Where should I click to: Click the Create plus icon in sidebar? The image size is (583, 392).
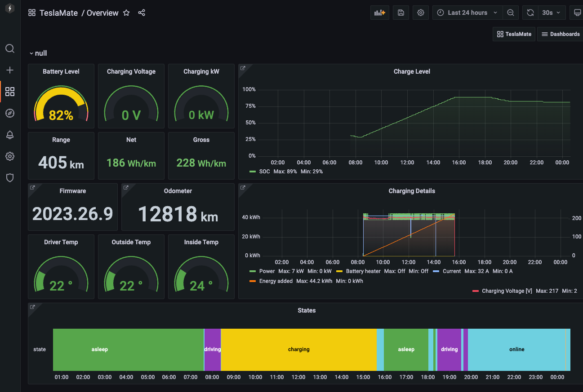(10, 70)
